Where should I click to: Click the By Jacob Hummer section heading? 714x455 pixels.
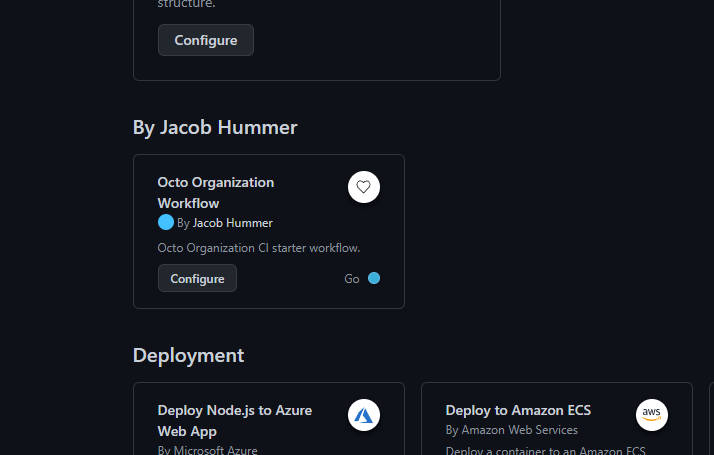[x=215, y=127]
